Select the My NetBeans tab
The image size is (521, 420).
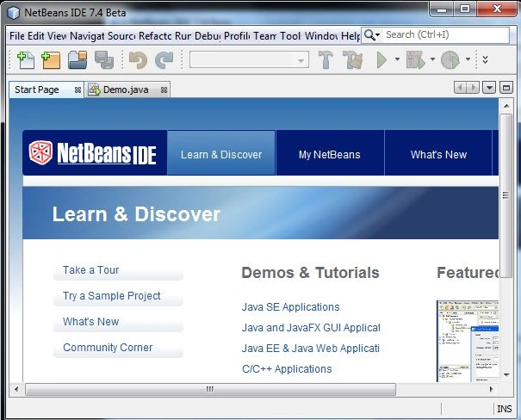330,152
